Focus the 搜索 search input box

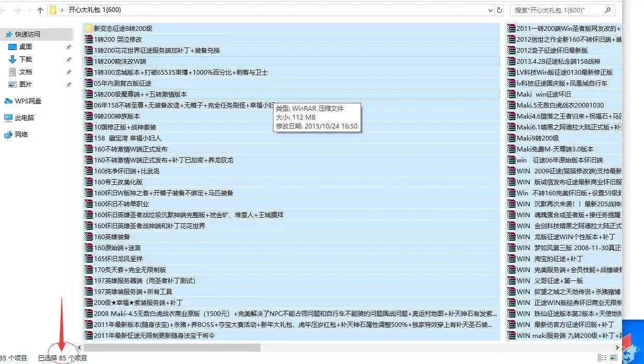coord(556,10)
